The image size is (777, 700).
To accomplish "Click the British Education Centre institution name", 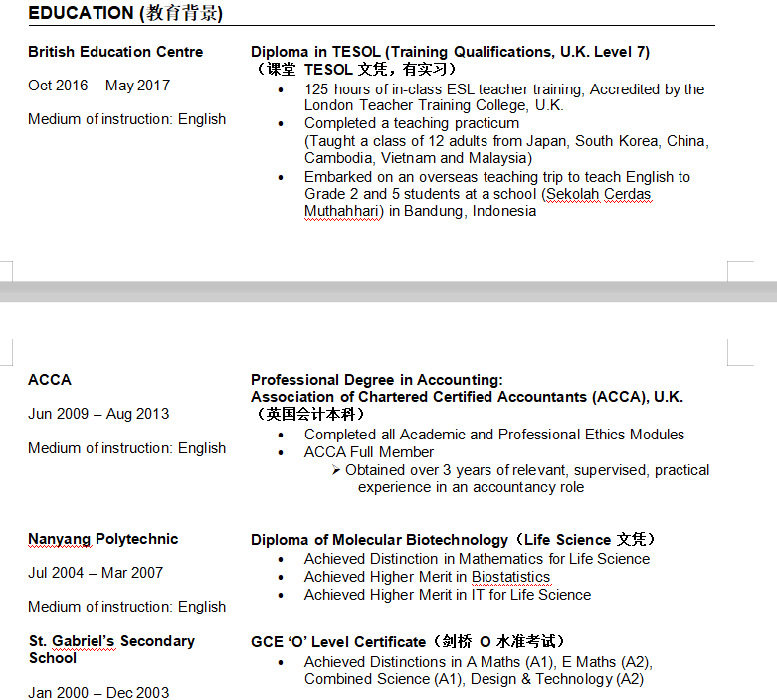I will pos(115,52).
